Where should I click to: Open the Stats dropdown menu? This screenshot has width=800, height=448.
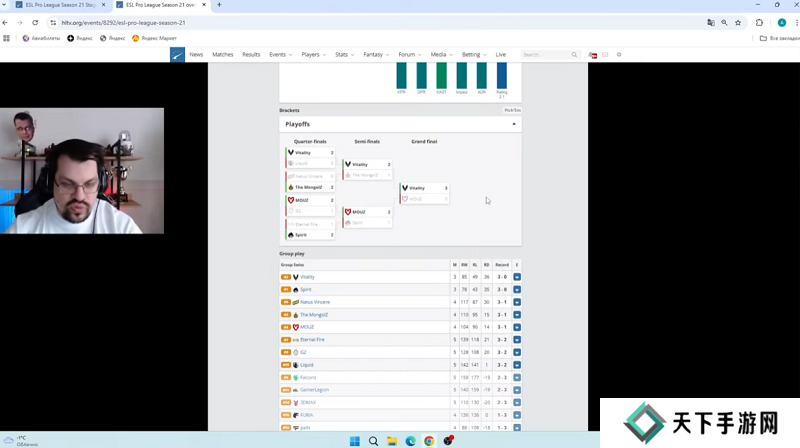tap(344, 55)
